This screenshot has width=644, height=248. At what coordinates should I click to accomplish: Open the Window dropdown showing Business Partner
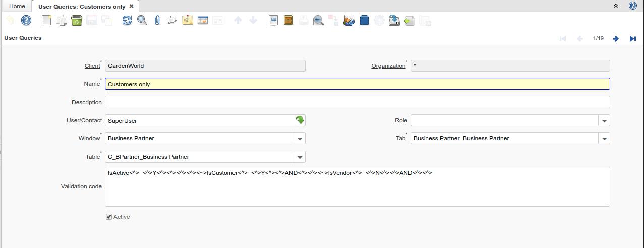tap(300, 139)
